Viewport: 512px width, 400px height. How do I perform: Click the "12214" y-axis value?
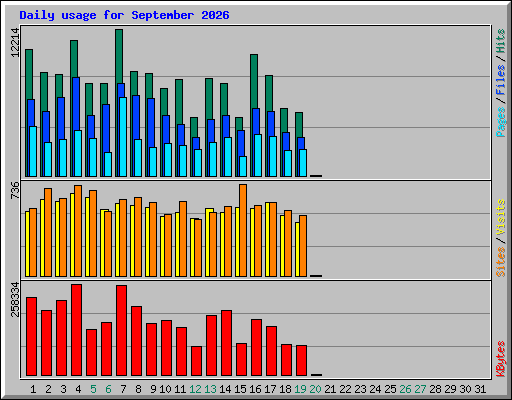15,43
